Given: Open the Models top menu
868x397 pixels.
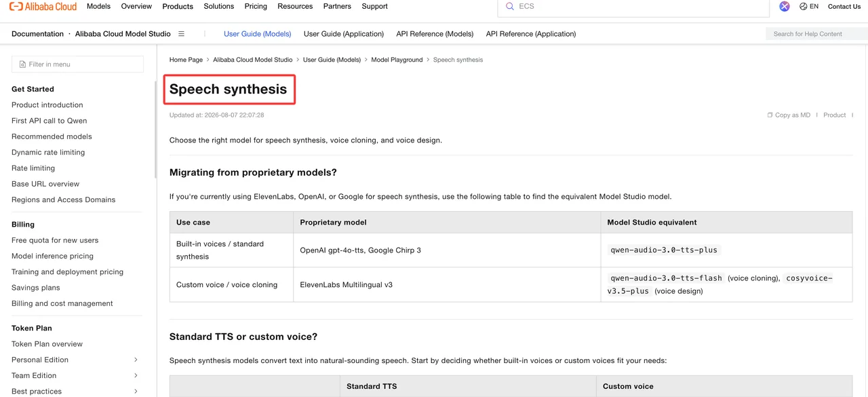Looking at the screenshot, I should click(x=98, y=7).
